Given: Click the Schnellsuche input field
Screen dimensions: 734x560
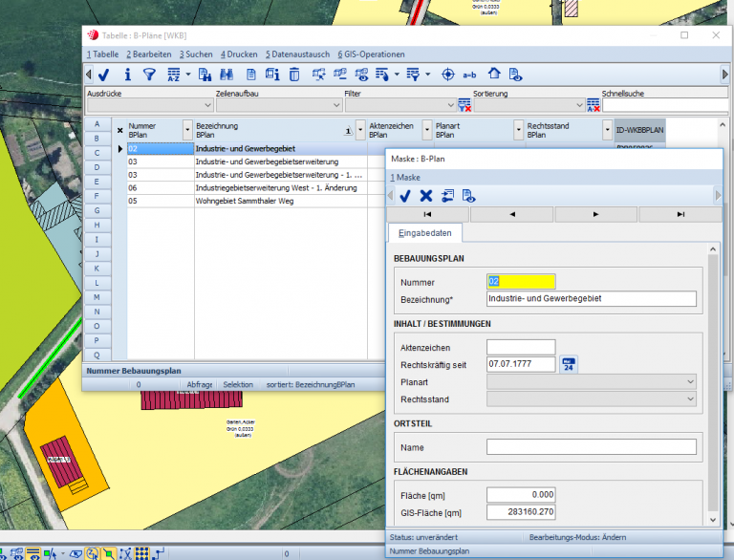Looking at the screenshot, I should 665,105.
